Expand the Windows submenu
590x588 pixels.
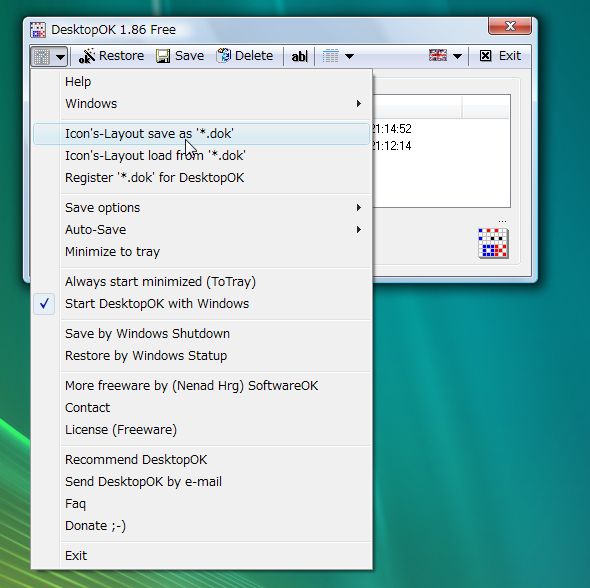(202, 103)
